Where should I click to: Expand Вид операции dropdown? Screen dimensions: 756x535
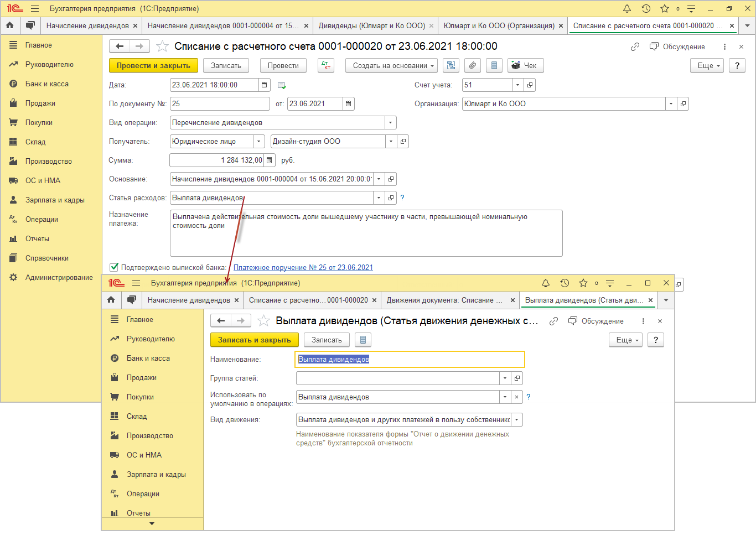click(x=391, y=122)
